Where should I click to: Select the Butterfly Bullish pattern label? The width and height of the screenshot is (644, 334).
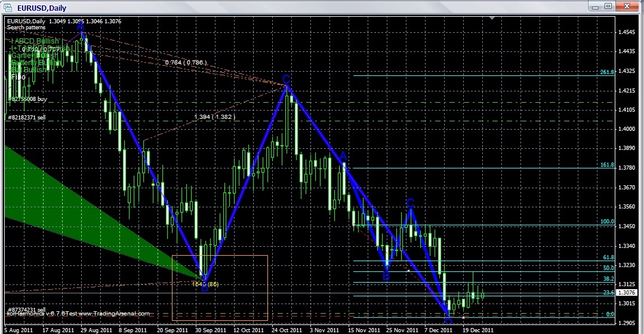point(36,63)
